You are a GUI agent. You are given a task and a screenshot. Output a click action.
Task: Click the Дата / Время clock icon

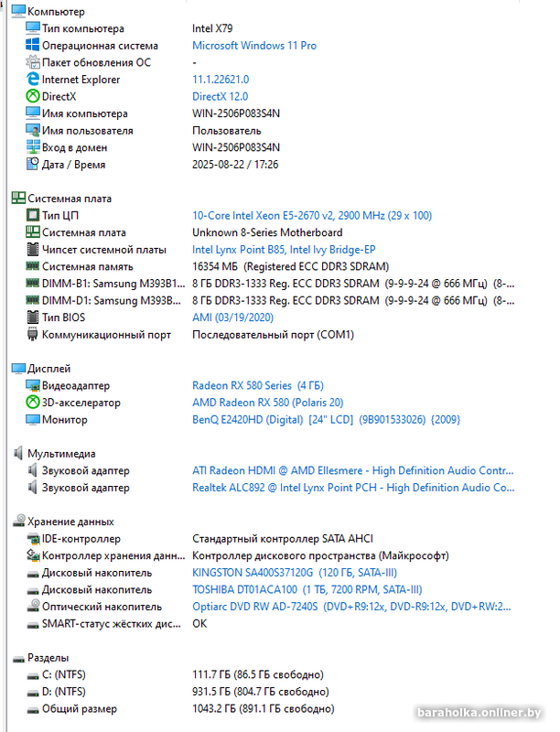[33, 164]
